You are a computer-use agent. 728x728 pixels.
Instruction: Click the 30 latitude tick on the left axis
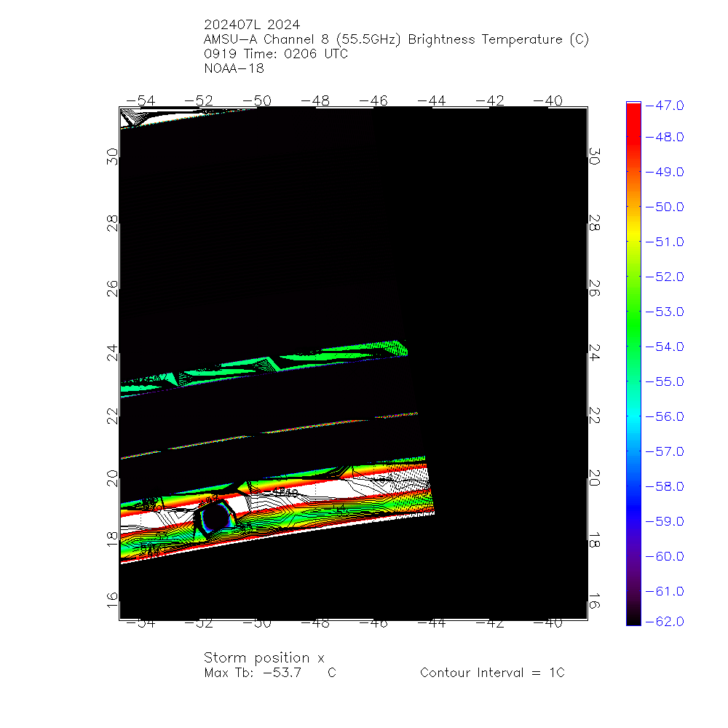(111, 156)
